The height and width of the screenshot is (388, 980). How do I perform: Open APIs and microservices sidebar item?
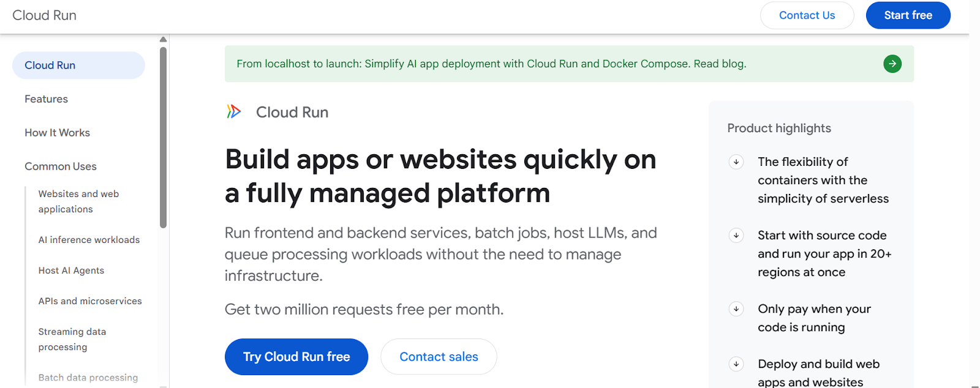click(90, 301)
